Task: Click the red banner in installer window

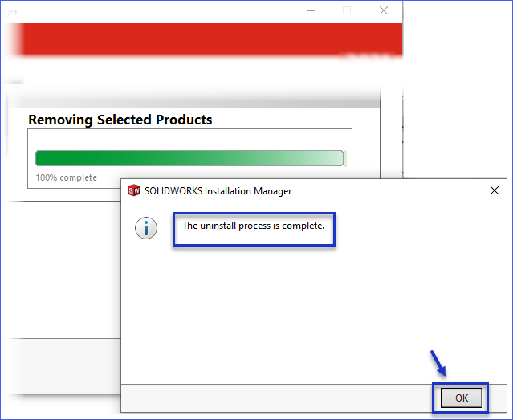Action: [201, 39]
